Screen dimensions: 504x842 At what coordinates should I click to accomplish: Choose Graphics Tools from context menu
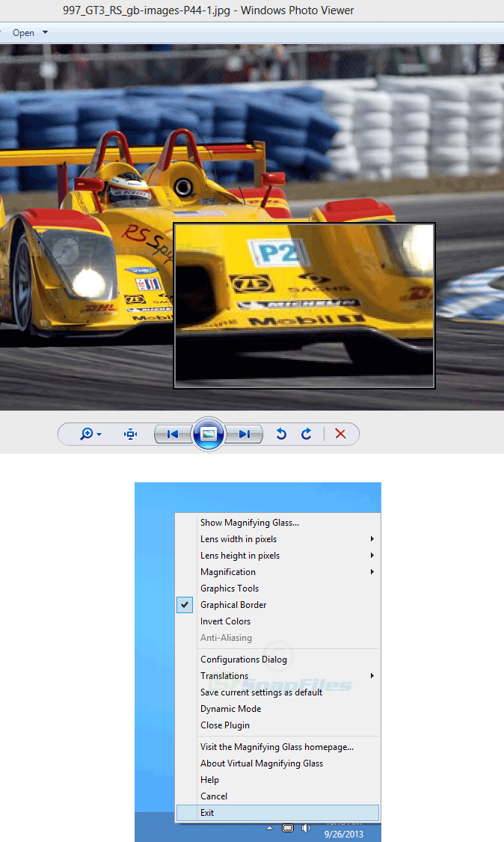tap(230, 589)
